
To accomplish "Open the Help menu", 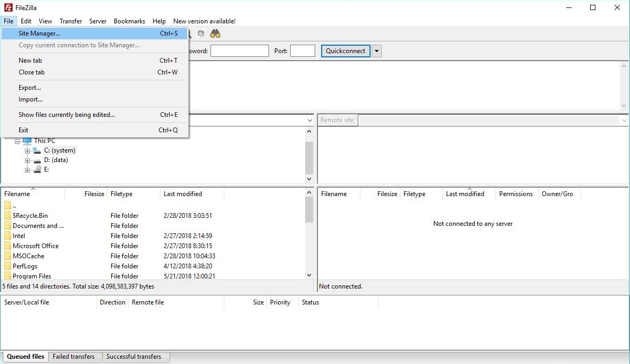I will coord(159,21).
